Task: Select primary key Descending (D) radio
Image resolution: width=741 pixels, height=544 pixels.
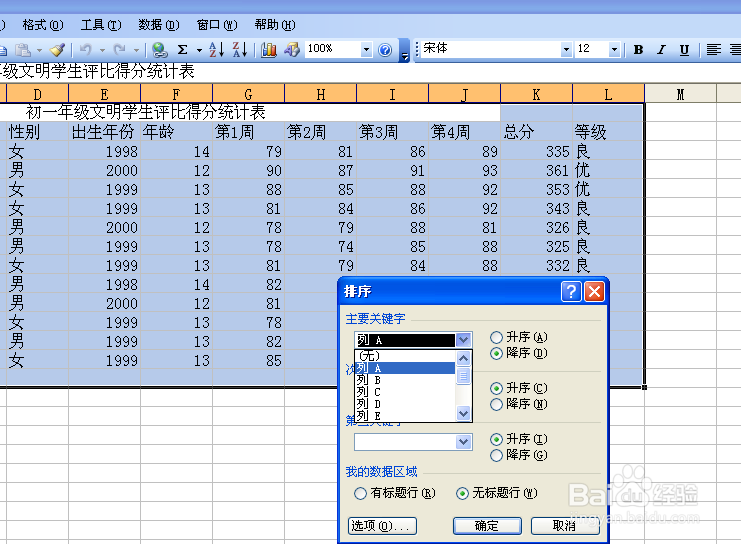Action: 496,354
